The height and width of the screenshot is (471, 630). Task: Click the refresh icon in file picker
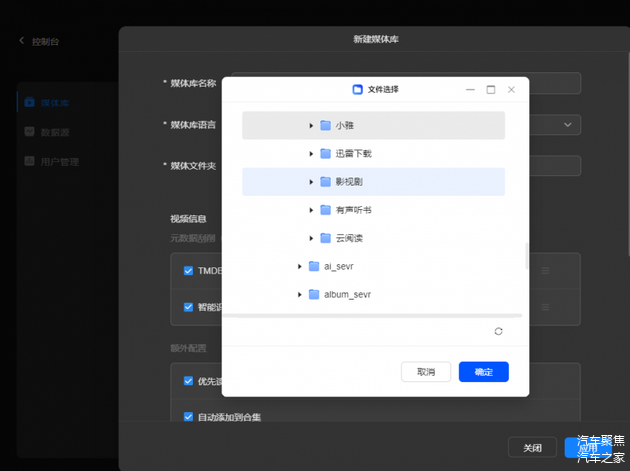pos(498,331)
